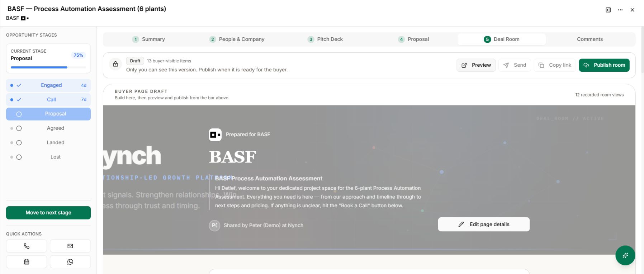Select the Lost stage radio circle
This screenshot has width=644, height=274.
[19, 157]
